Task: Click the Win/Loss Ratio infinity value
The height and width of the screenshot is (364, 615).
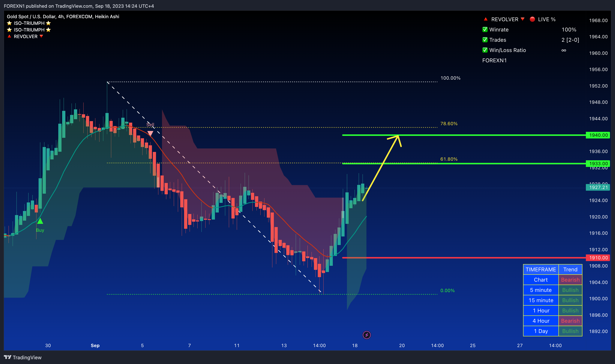Action: (564, 50)
